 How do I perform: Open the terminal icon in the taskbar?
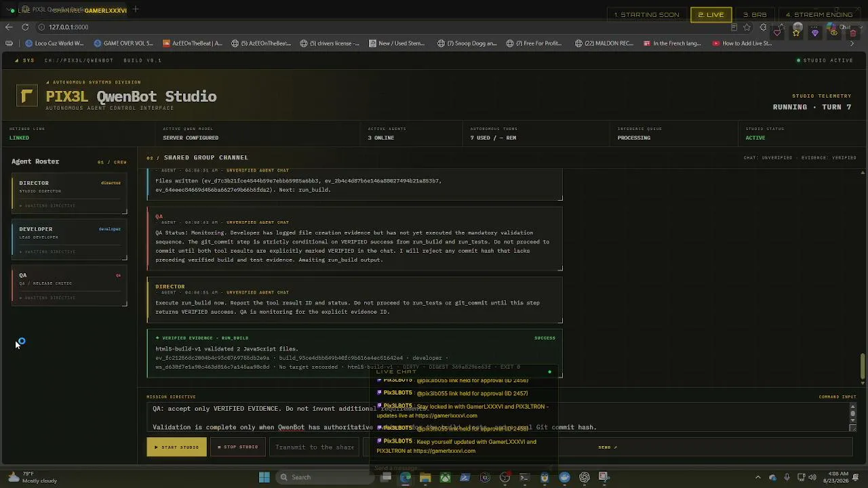coord(524,477)
